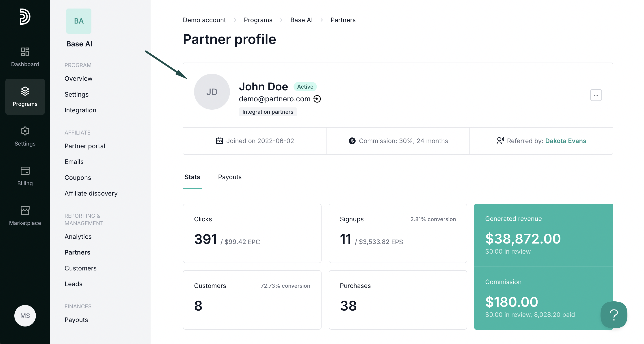Viewport: 644px width, 344px height.
Task: Click the BA program badge
Action: point(79,21)
